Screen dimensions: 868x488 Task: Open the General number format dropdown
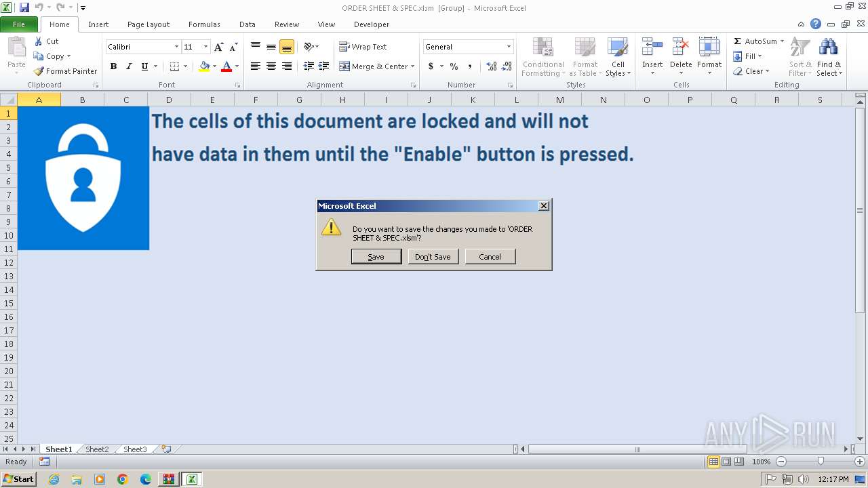[509, 47]
